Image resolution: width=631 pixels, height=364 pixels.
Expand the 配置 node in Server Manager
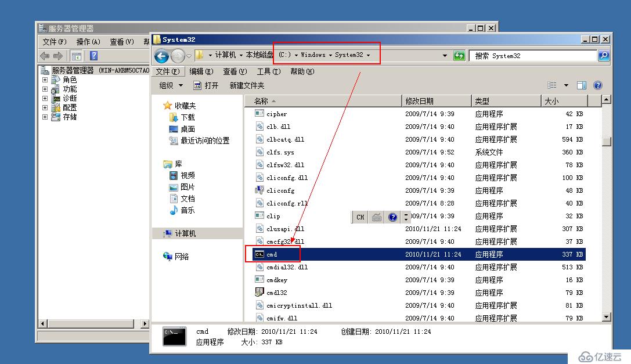pos(45,107)
